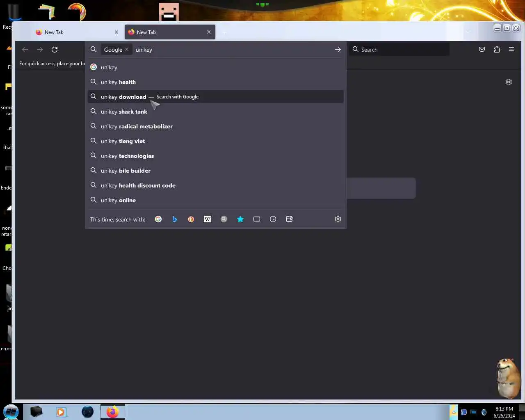525x420 pixels.
Task: Close the second New Tab
Action: [209, 32]
